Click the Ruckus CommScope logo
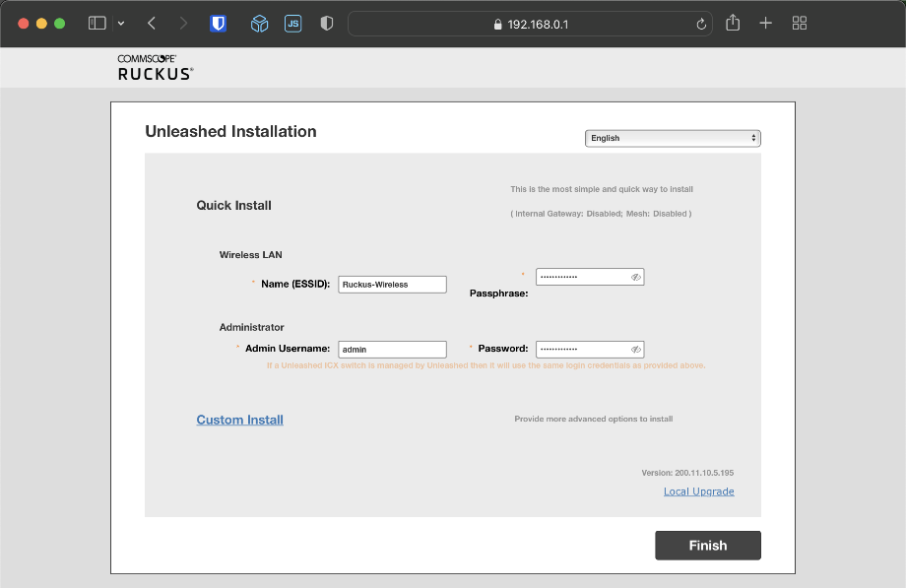The width and height of the screenshot is (906, 588). 156,67
